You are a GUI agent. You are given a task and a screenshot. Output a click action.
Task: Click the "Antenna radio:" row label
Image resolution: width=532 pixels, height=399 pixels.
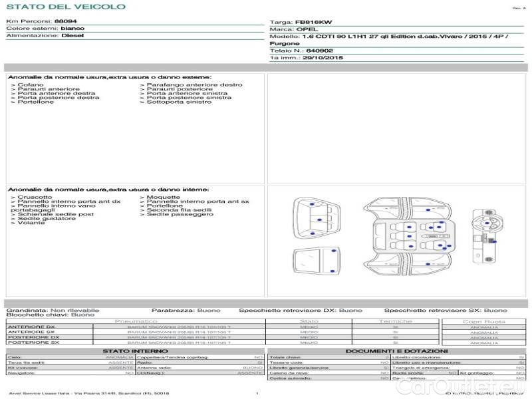coord(154,368)
